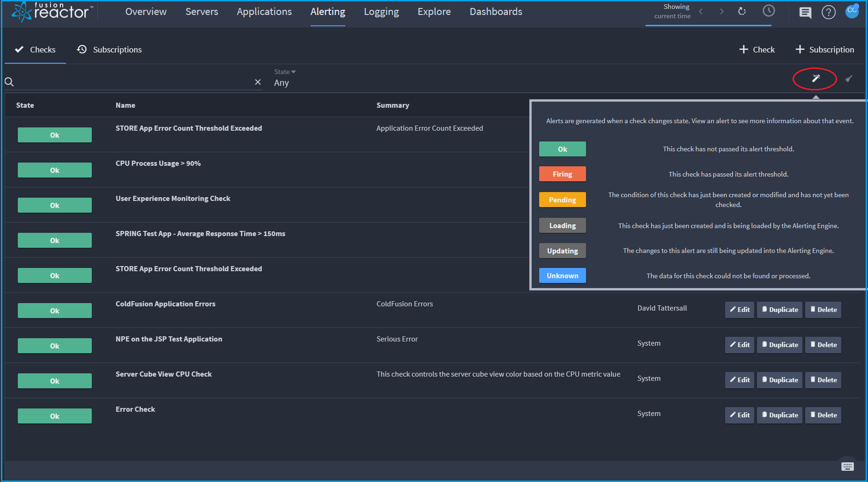The height and width of the screenshot is (482, 868).
Task: Open the Applications menu
Action: point(264,12)
